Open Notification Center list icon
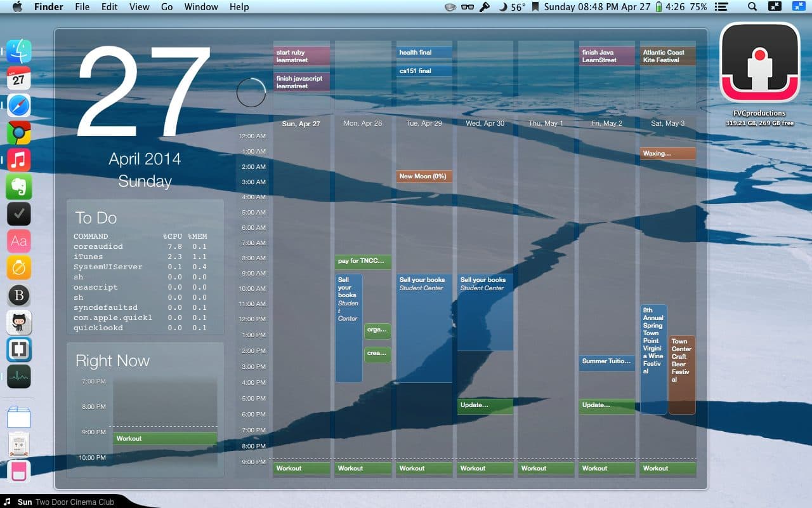The image size is (812, 508). coord(721,7)
